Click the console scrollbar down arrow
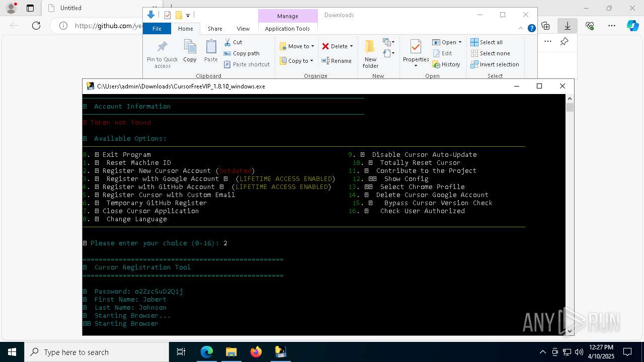This screenshot has height=362, width=644. coord(570,331)
